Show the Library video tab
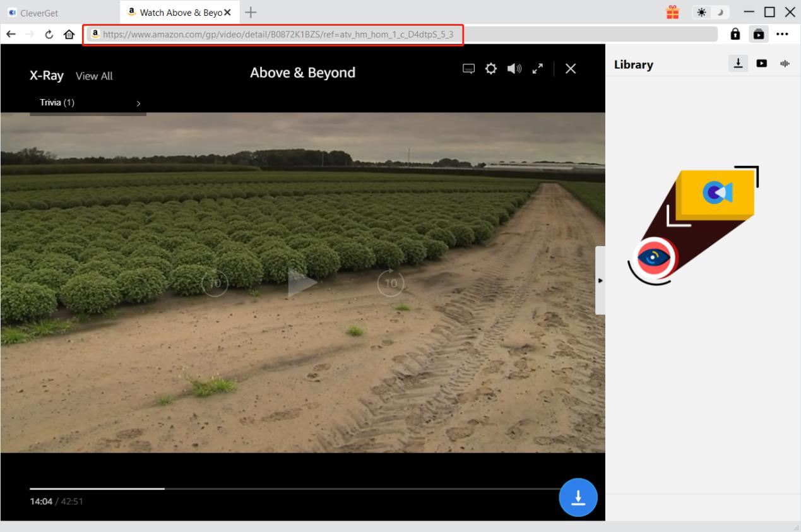The height and width of the screenshot is (532, 801). [x=762, y=63]
